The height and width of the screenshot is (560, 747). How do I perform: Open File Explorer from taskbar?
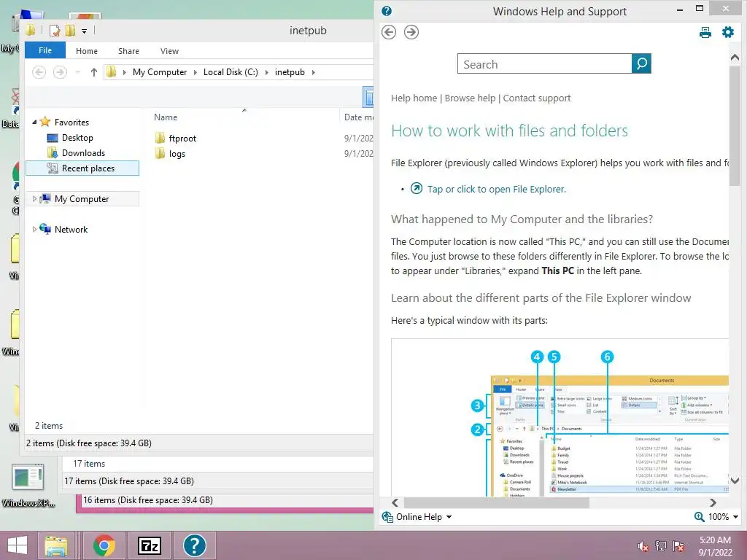[55, 545]
